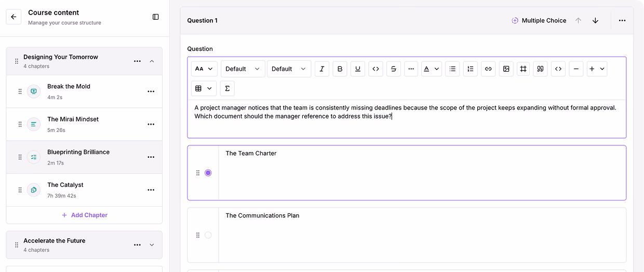The height and width of the screenshot is (272, 644).
Task: Open options for The Mirai Mindset chapter
Action: [x=151, y=124]
